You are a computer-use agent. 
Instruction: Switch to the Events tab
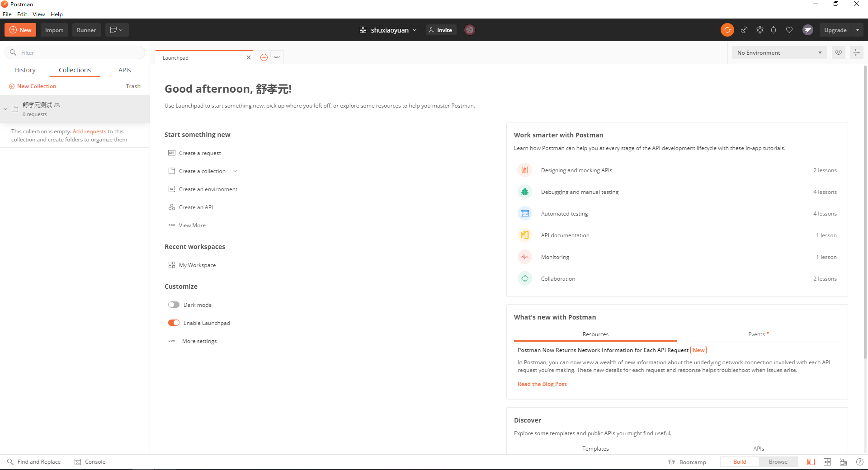click(x=759, y=334)
